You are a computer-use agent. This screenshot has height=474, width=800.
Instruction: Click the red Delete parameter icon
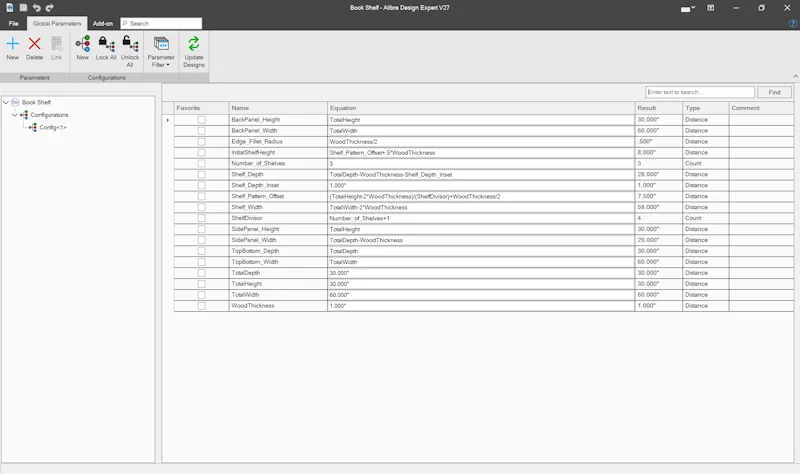35,44
